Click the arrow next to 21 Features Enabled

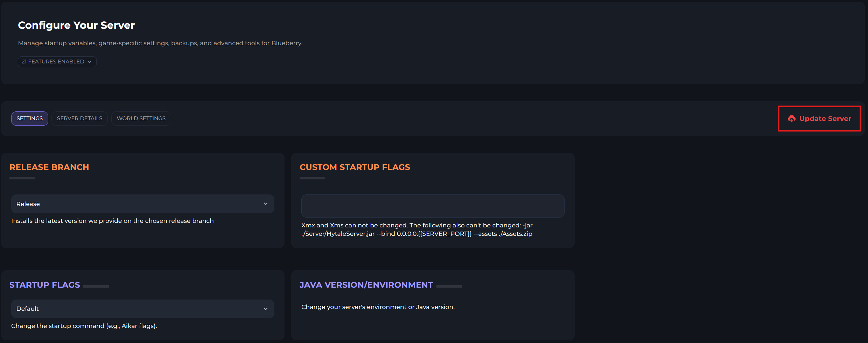[90, 62]
